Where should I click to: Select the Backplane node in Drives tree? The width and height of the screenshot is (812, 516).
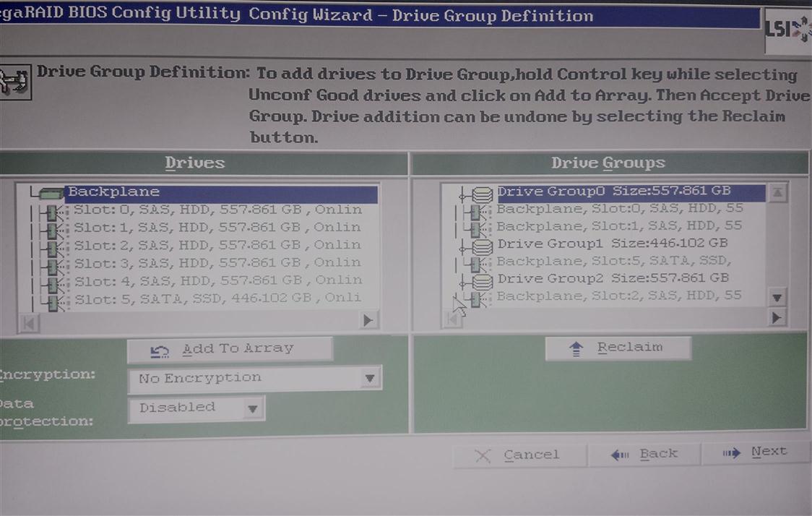click(220, 192)
